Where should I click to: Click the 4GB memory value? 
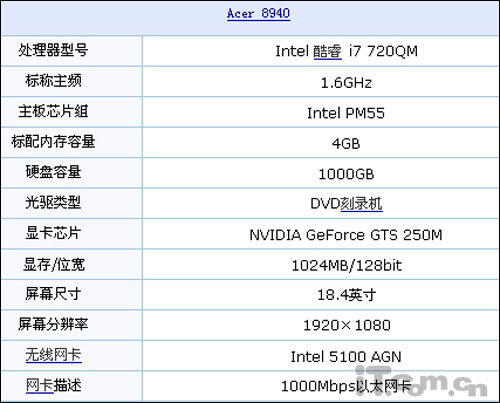click(346, 144)
